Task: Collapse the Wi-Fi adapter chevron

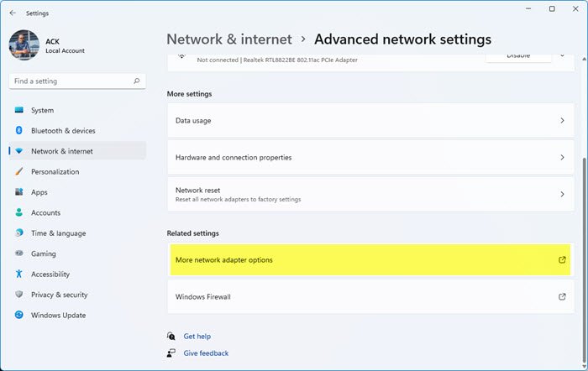Action: [x=562, y=55]
